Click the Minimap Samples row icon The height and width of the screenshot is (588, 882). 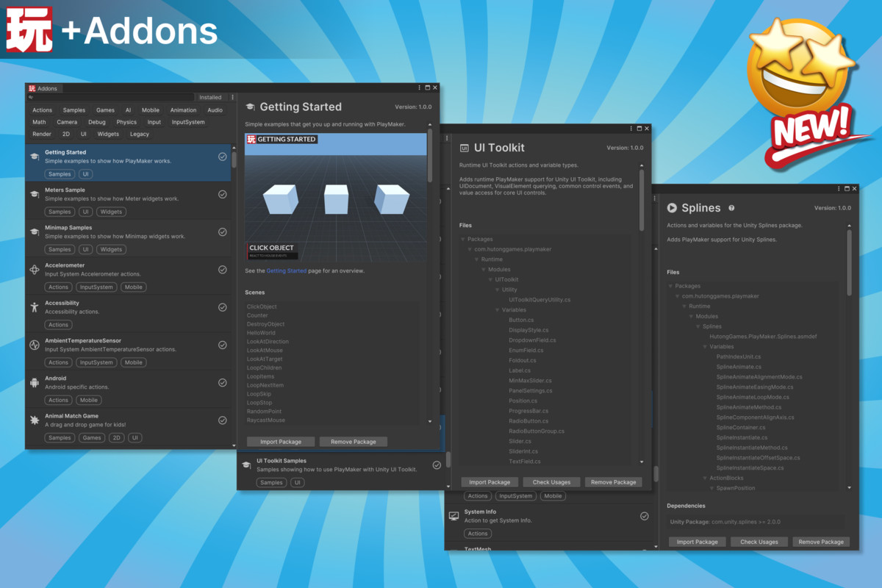34,232
